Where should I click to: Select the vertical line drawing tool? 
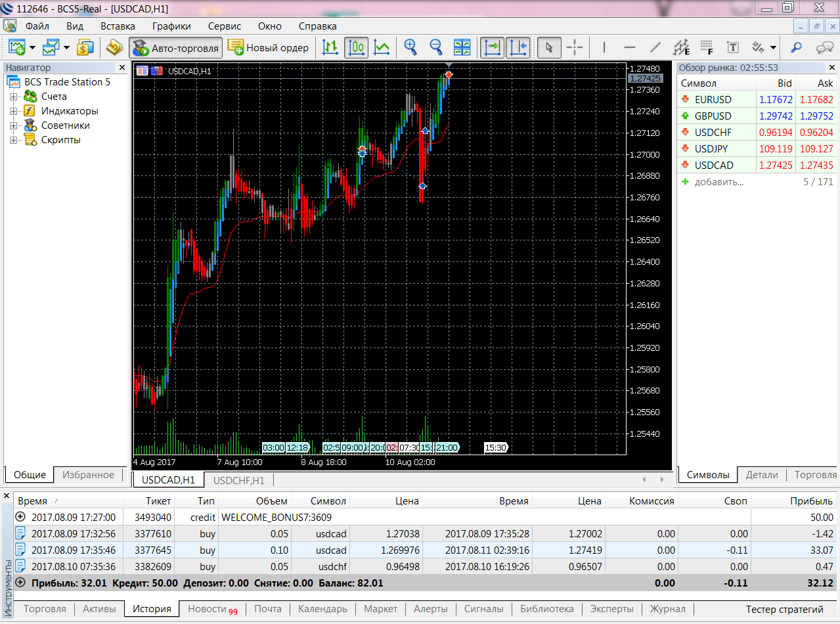(x=604, y=47)
